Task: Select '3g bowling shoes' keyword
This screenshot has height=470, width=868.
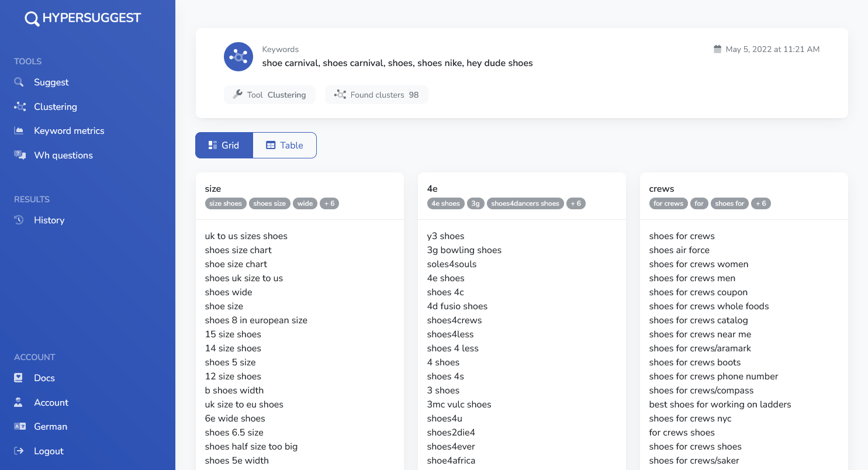Action: (464, 250)
